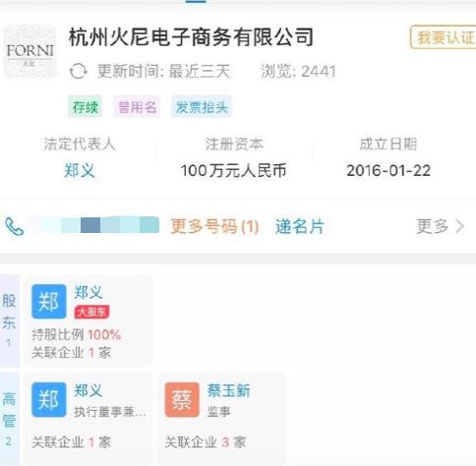Open legal representative 郑义 link
This screenshot has width=476, height=466.
pos(80,170)
